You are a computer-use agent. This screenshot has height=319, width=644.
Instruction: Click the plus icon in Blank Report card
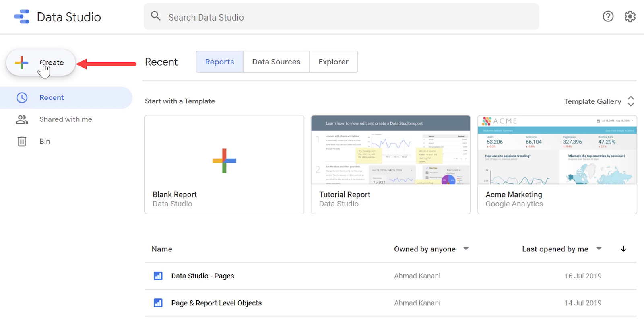point(224,161)
